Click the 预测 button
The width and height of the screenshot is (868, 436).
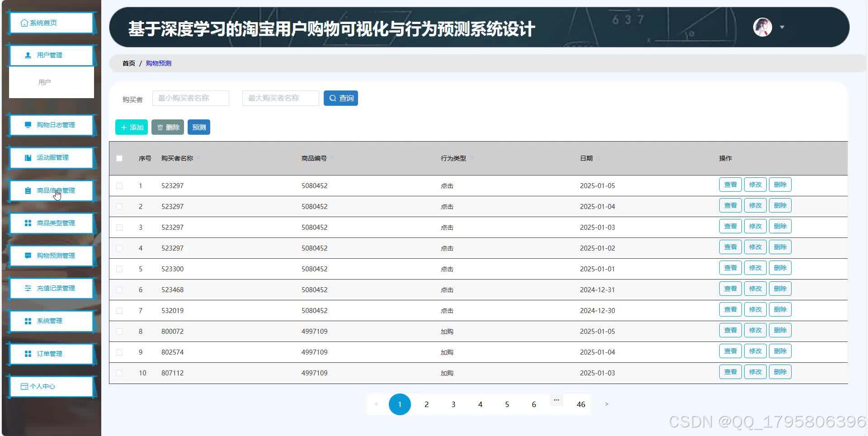[x=199, y=128]
